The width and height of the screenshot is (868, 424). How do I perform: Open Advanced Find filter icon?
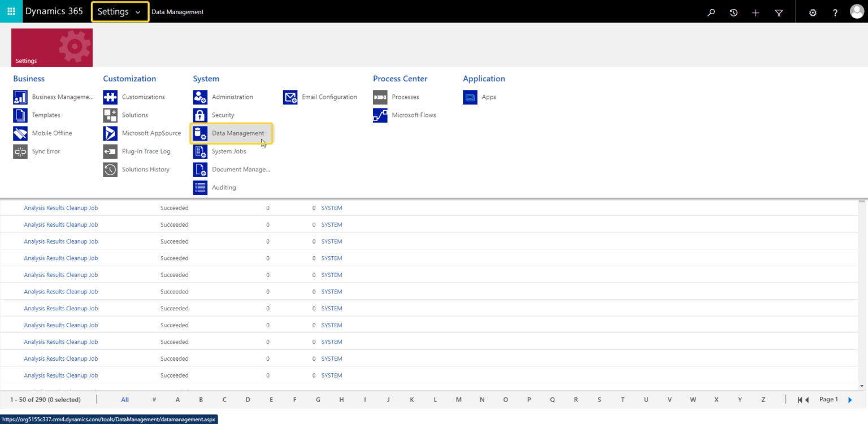[x=779, y=11]
